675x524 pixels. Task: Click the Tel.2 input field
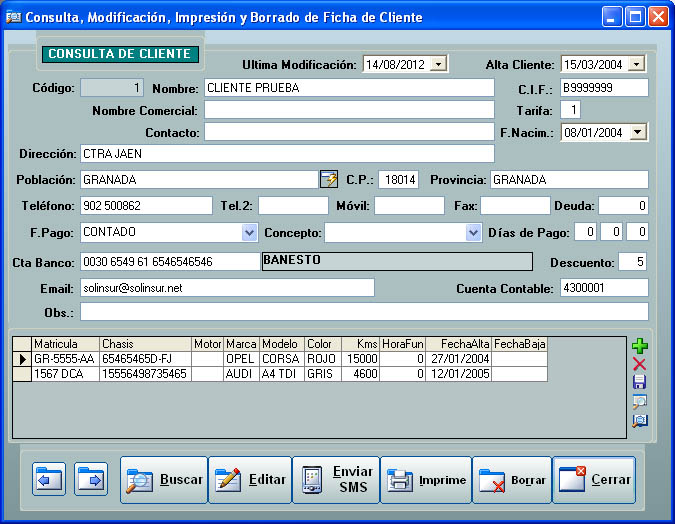click(293, 205)
